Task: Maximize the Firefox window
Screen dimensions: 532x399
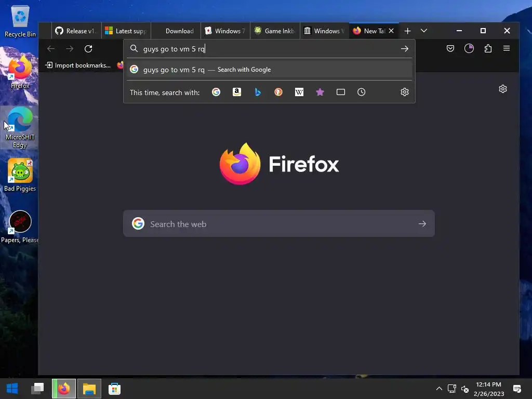Action: tap(483, 31)
